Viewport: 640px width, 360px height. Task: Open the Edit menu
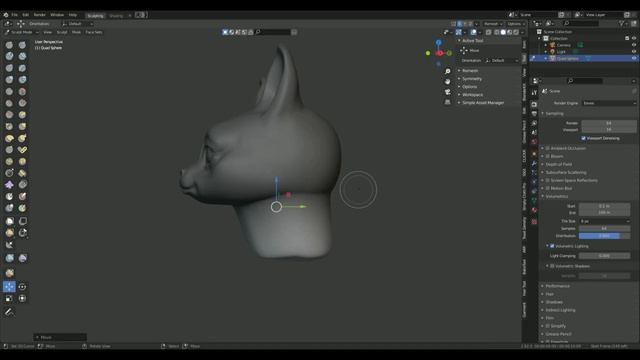[x=26, y=15]
